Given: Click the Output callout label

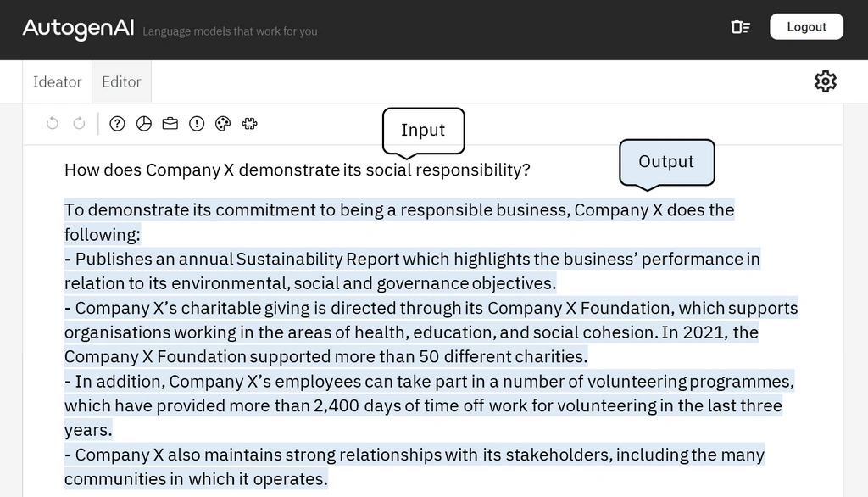Looking at the screenshot, I should click(x=666, y=162).
